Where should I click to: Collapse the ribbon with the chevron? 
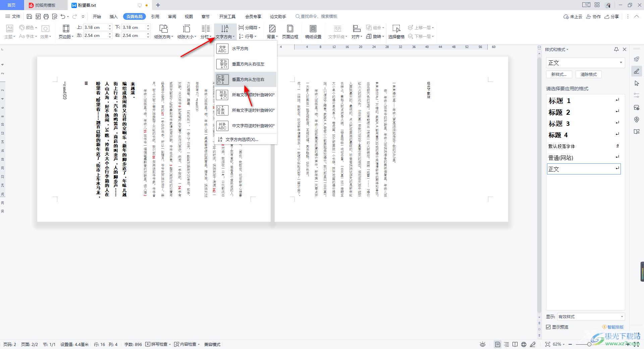click(637, 16)
